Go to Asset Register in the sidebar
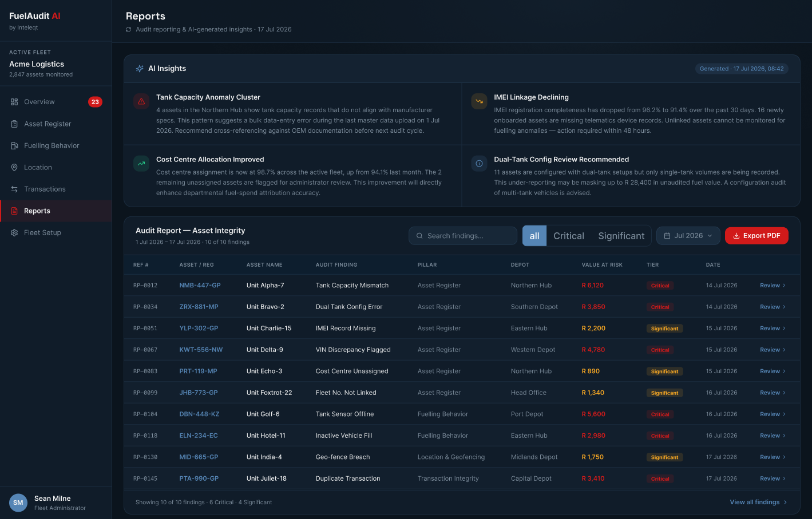Viewport: 812px width, 526px height. coord(56,124)
